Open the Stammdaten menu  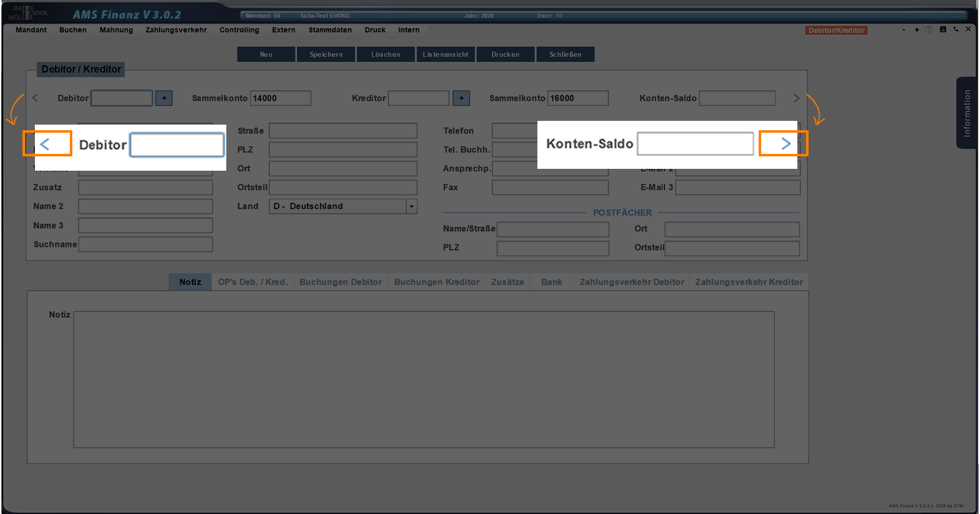pos(330,30)
